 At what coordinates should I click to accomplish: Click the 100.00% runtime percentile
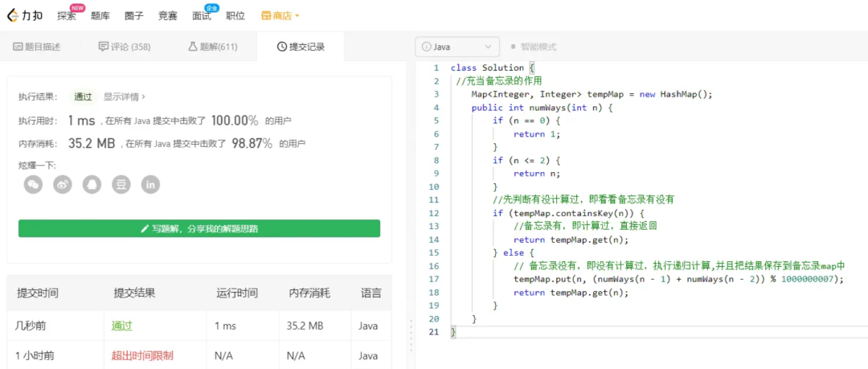(235, 121)
